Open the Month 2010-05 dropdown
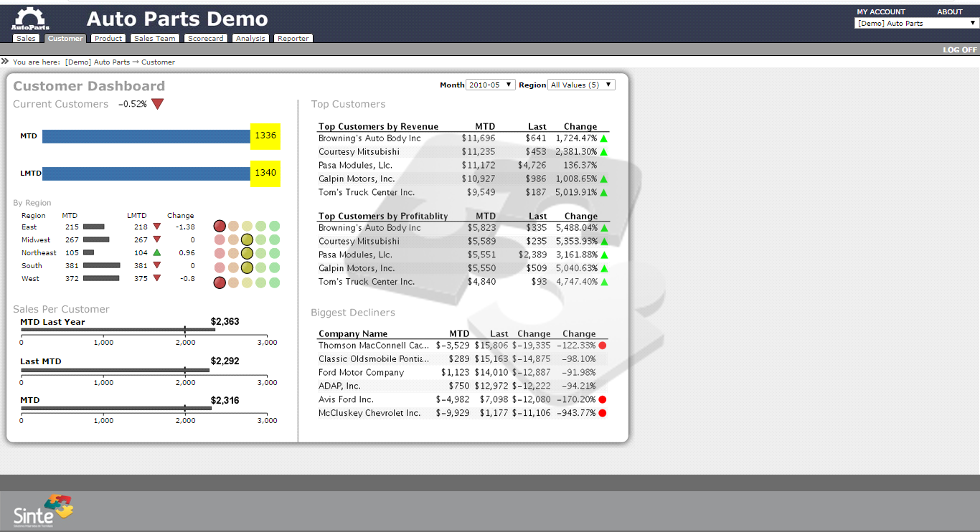The height and width of the screenshot is (532, 980). click(x=491, y=85)
